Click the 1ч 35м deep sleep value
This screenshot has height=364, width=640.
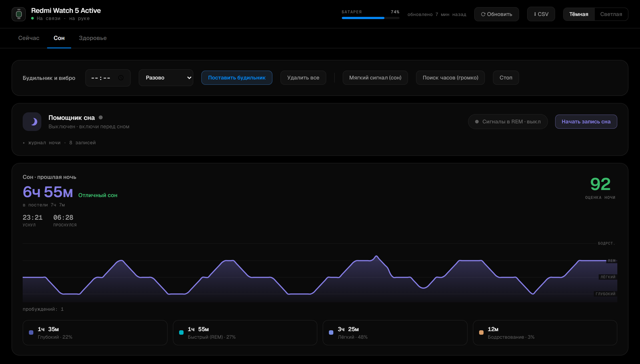48,329
